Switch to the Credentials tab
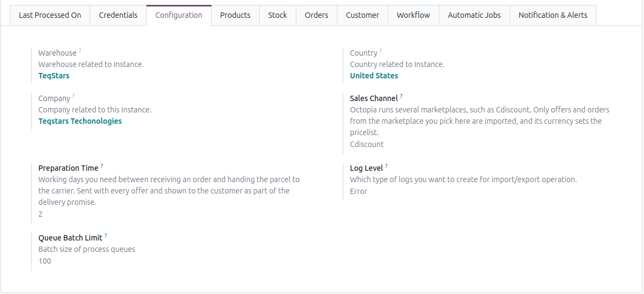Image resolution: width=644 pixels, height=294 pixels. click(118, 15)
